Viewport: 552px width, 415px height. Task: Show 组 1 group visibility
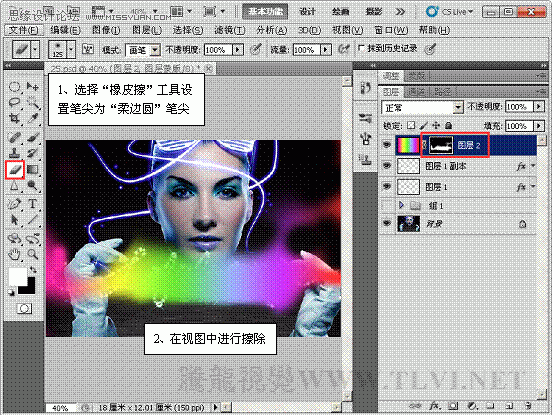(x=387, y=206)
